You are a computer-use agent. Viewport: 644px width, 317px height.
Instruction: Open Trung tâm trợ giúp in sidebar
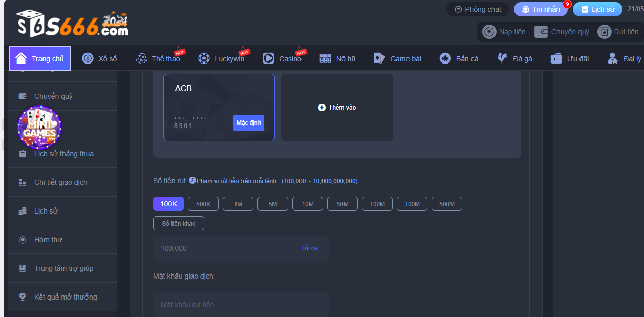pyautogui.click(x=63, y=268)
